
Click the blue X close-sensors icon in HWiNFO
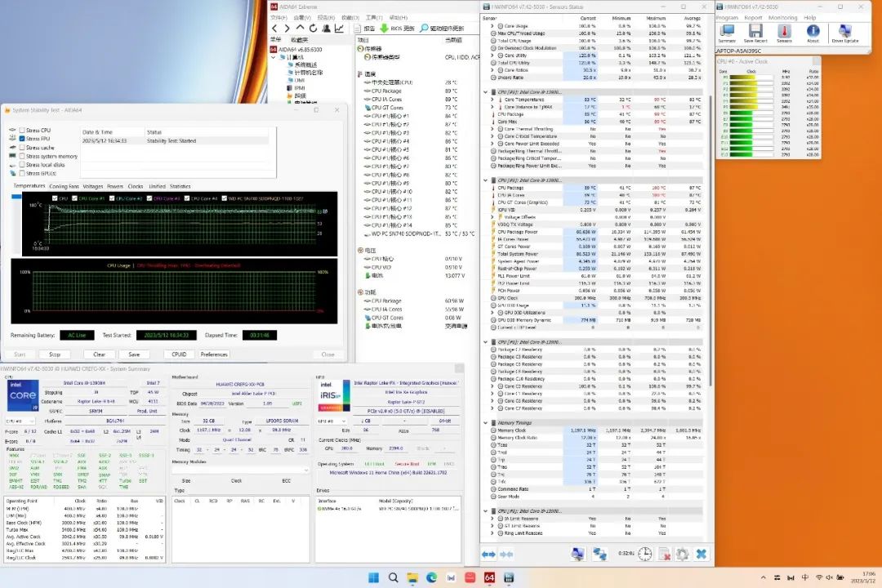(x=702, y=555)
